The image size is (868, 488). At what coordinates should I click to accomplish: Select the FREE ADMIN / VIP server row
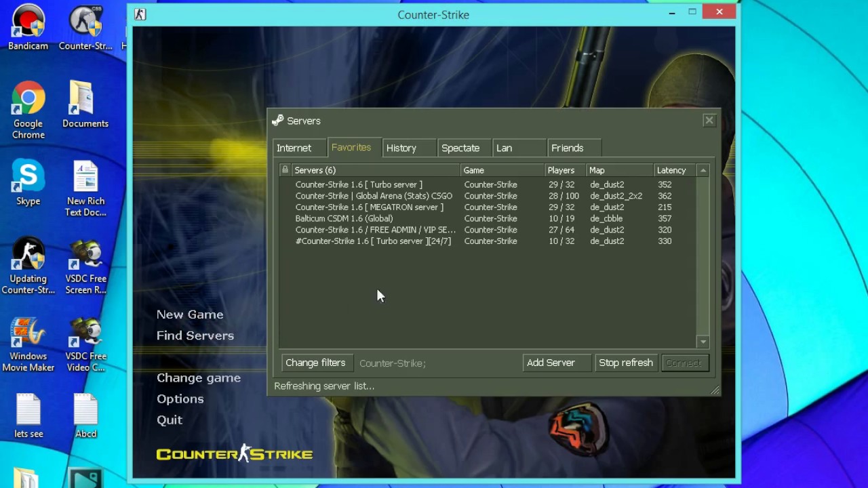pyautogui.click(x=488, y=230)
